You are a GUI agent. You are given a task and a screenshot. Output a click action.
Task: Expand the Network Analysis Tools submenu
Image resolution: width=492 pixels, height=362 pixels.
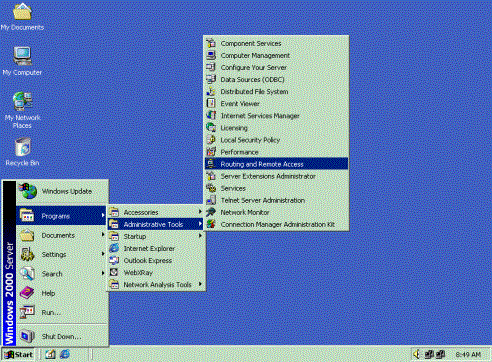(x=155, y=284)
